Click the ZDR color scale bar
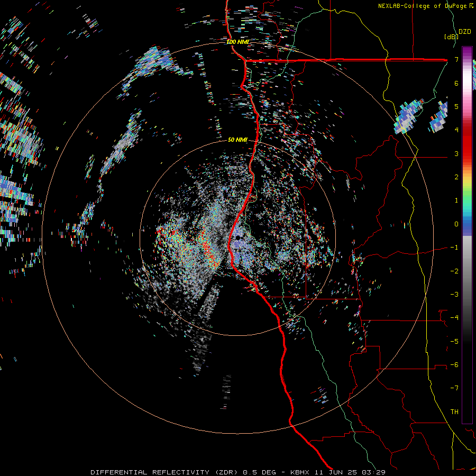Viewport: 476px width, 476px height. (x=467, y=235)
